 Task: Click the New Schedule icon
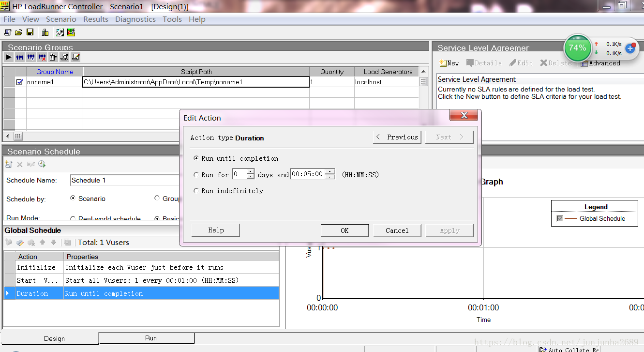click(x=8, y=165)
